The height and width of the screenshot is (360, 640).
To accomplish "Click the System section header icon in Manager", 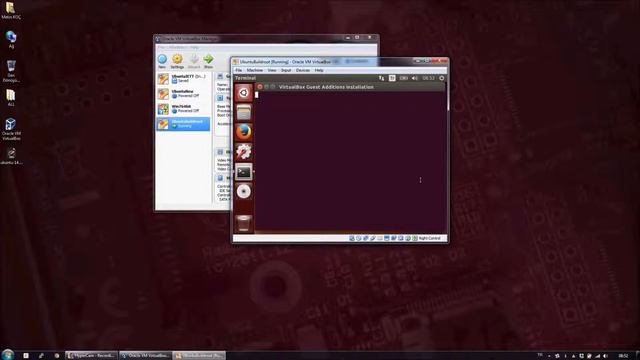I will coord(220,98).
